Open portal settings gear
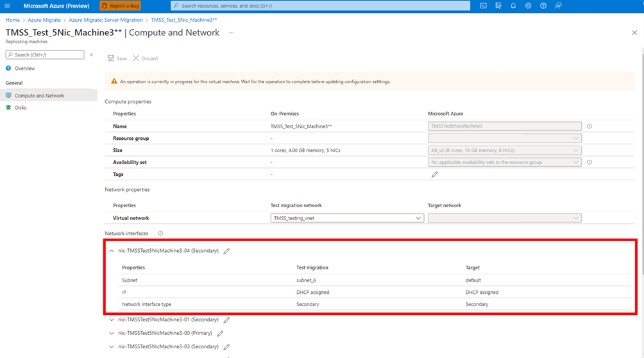 tap(528, 6)
